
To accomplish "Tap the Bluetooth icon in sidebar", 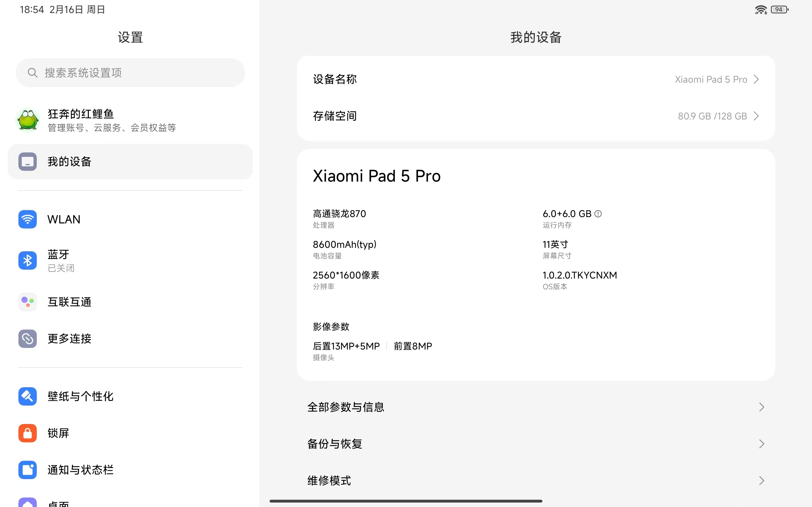I will tap(28, 260).
